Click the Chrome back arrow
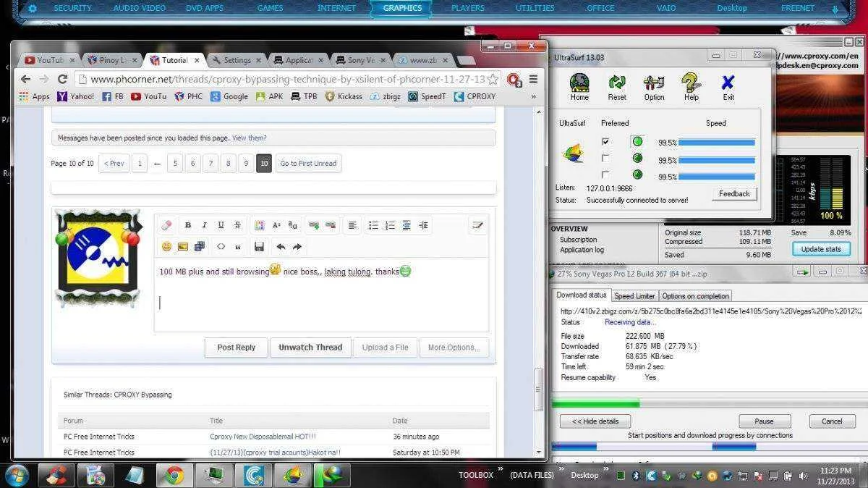Viewport: 868px width, 488px height. [x=26, y=79]
